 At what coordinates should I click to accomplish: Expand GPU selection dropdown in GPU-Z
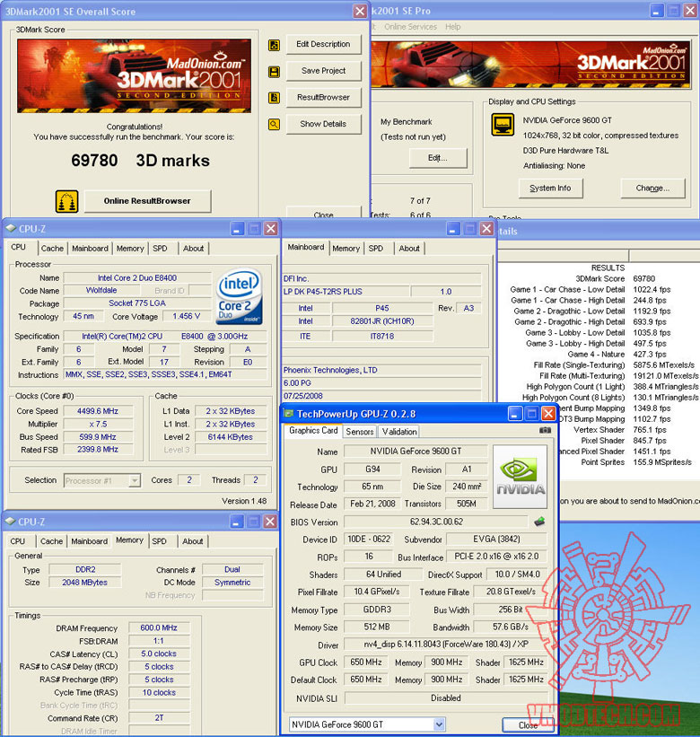point(439,724)
